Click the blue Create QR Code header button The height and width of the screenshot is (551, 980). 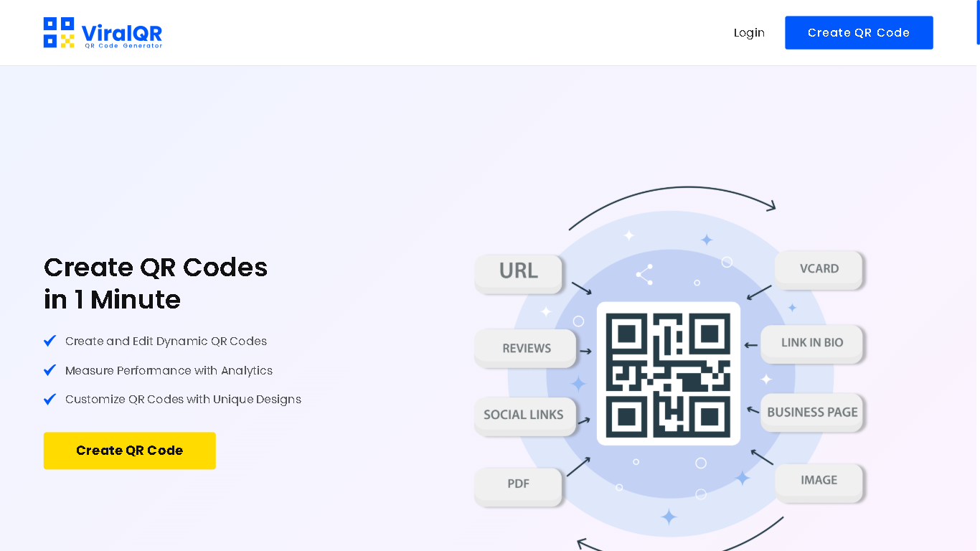coord(859,33)
